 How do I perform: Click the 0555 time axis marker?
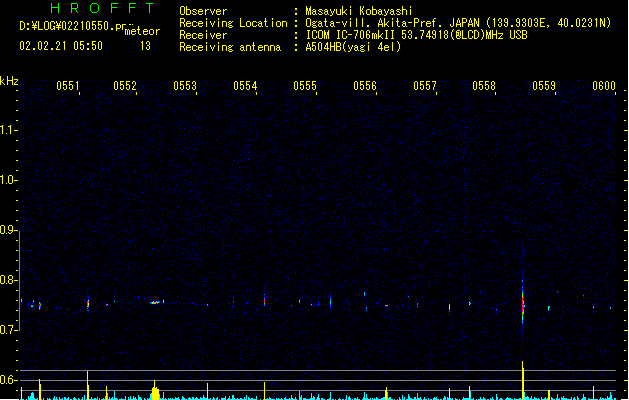click(x=305, y=85)
